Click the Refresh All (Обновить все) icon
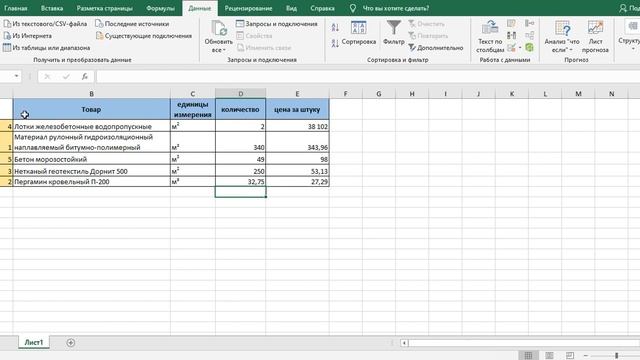This screenshot has height=360, width=640. (x=219, y=28)
